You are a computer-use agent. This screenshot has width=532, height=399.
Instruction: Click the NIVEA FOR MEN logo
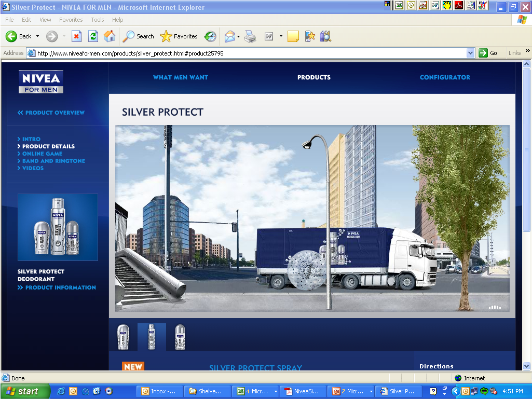pos(40,82)
